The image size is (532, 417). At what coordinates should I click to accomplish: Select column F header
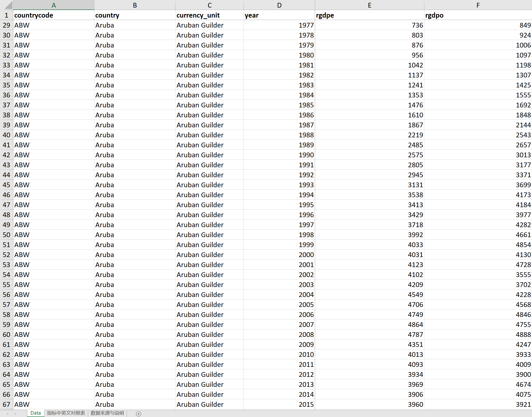point(478,5)
